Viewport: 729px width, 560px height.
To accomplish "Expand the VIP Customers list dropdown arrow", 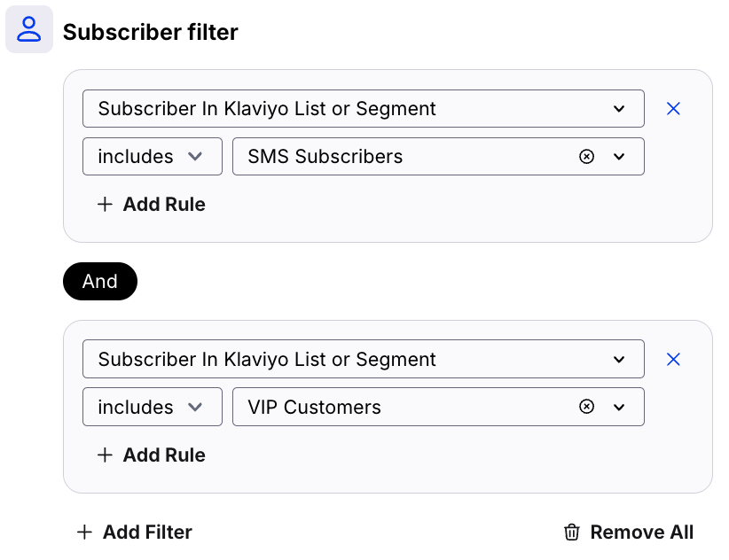I will 619,408.
